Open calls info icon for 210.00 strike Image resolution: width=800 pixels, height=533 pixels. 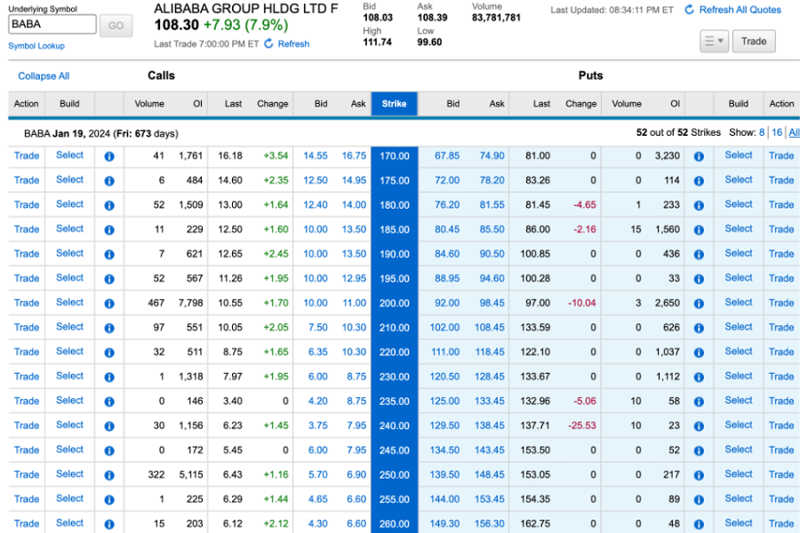coord(109,327)
